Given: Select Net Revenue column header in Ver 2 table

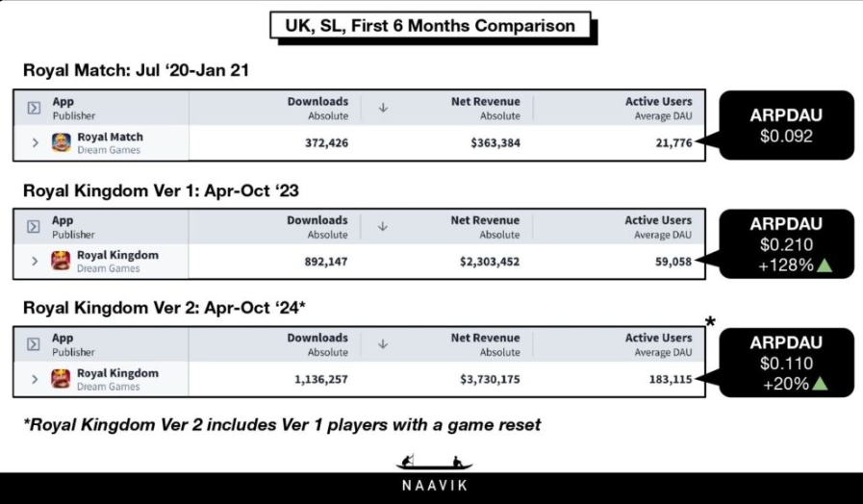Looking at the screenshot, I should pyautogui.click(x=486, y=344).
